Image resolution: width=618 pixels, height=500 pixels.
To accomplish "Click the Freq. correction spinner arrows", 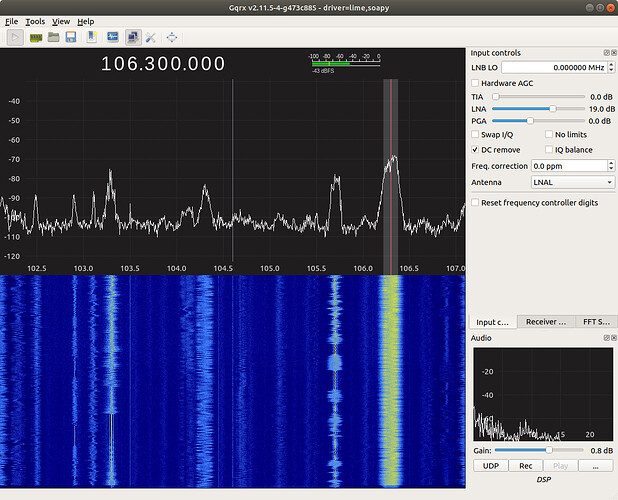I will pos(609,165).
